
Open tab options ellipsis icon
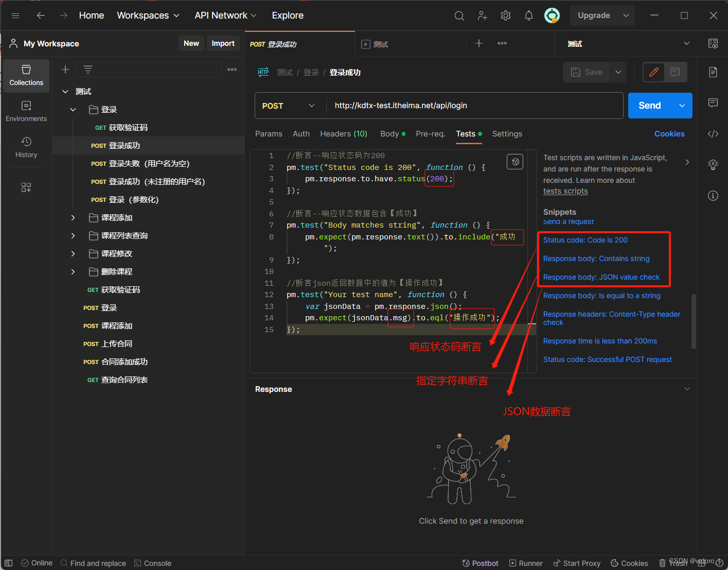click(x=502, y=44)
